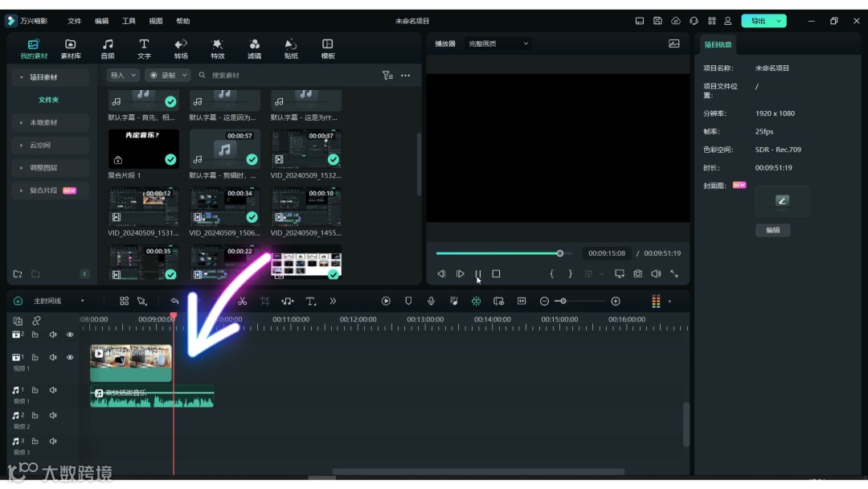This screenshot has height=489, width=868.
Task: Open the 文件 menu
Action: (x=74, y=21)
